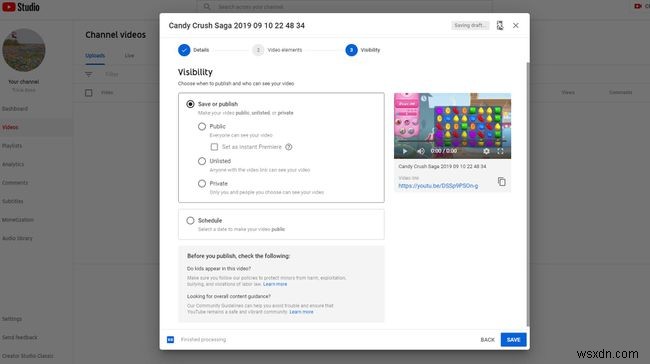Choose the Unlisted visibility option
Image resolution: width=650 pixels, height=364 pixels.
point(202,161)
